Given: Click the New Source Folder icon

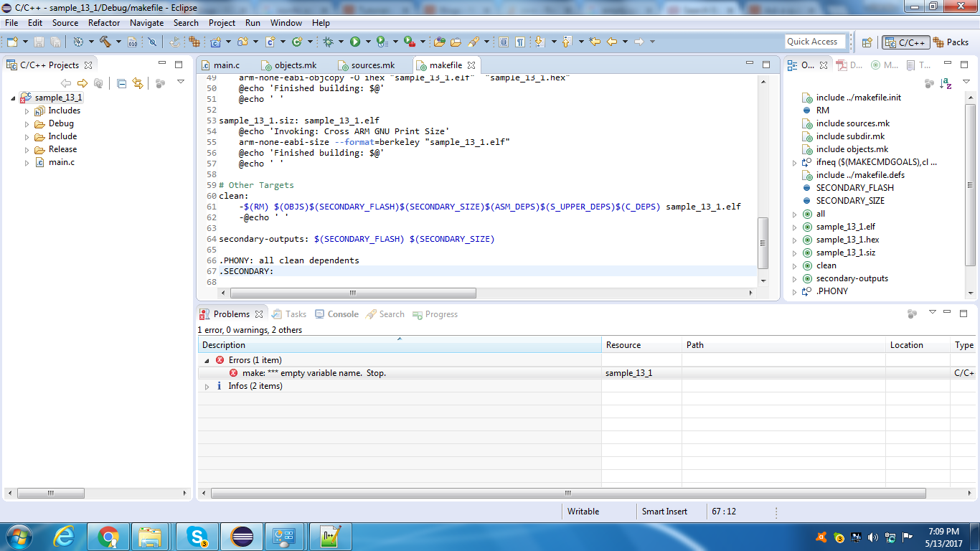Looking at the screenshot, I should [x=243, y=42].
